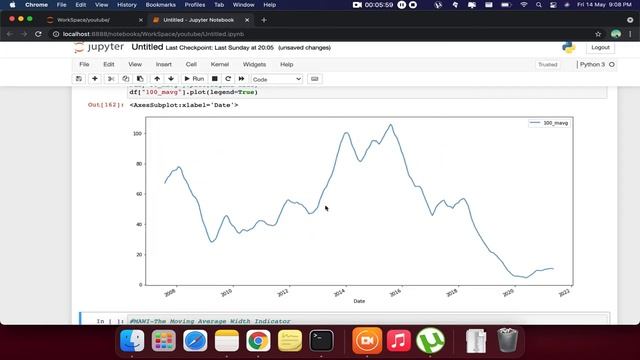Pause the screen recording in the menu bar

tap(402, 5)
